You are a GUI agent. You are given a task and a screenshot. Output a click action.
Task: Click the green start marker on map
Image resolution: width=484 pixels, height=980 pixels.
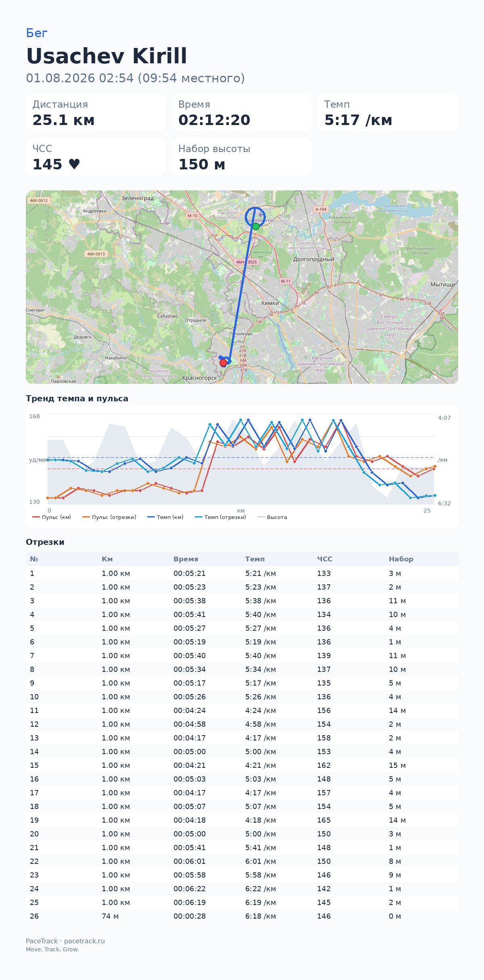(x=256, y=226)
